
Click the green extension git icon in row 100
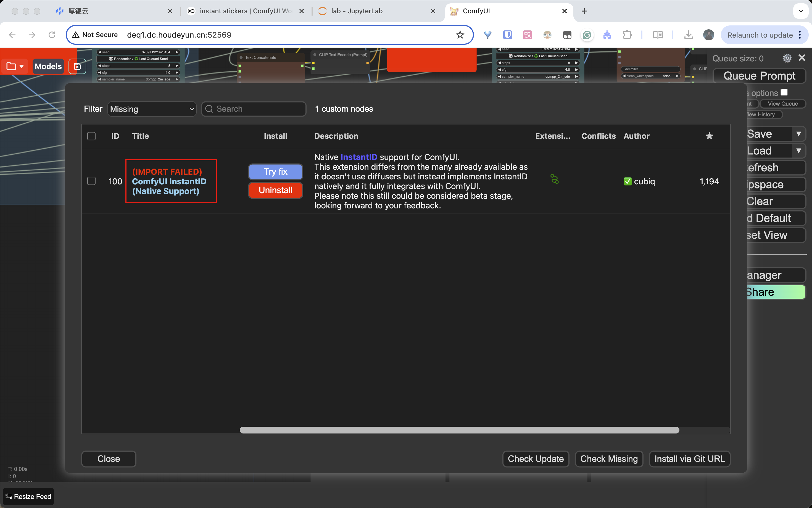click(554, 179)
